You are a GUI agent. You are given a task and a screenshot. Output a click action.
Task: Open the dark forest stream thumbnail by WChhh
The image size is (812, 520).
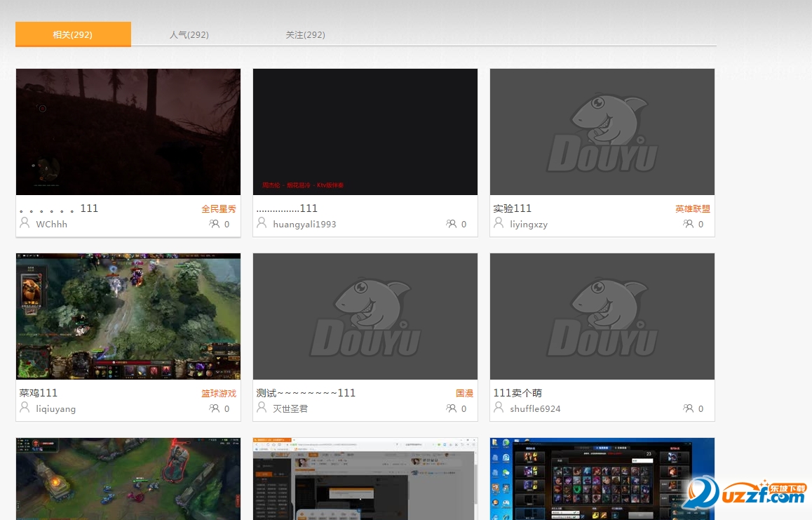pyautogui.click(x=128, y=132)
